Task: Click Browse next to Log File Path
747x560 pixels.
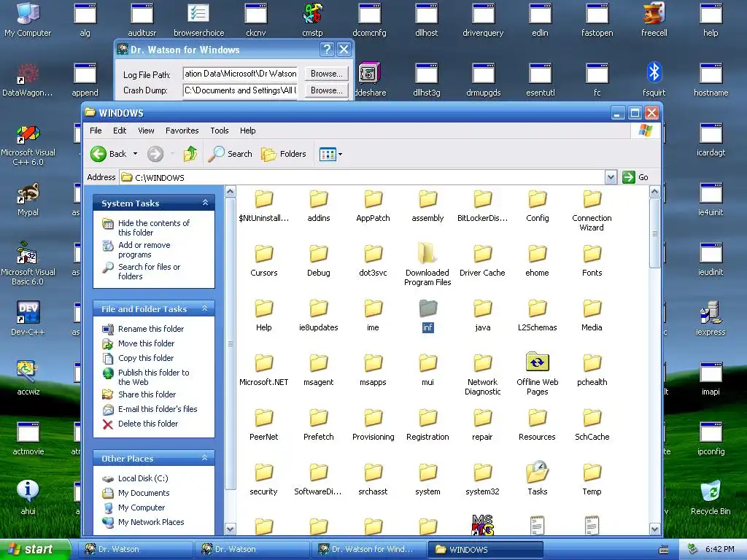Action: point(326,74)
